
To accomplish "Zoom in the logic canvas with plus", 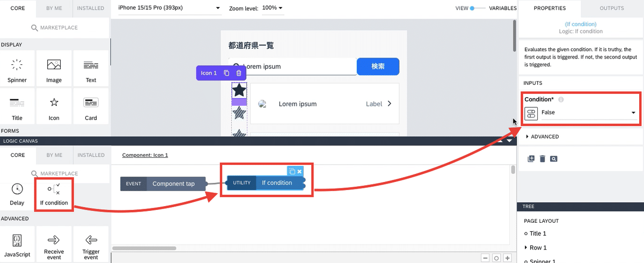I will click(507, 258).
